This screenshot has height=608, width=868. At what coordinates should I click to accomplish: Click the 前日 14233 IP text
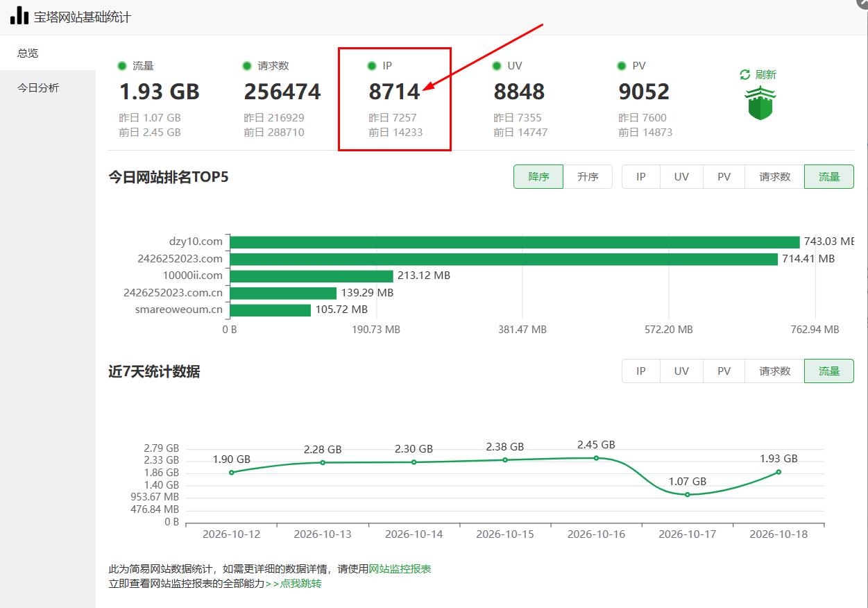[395, 133]
